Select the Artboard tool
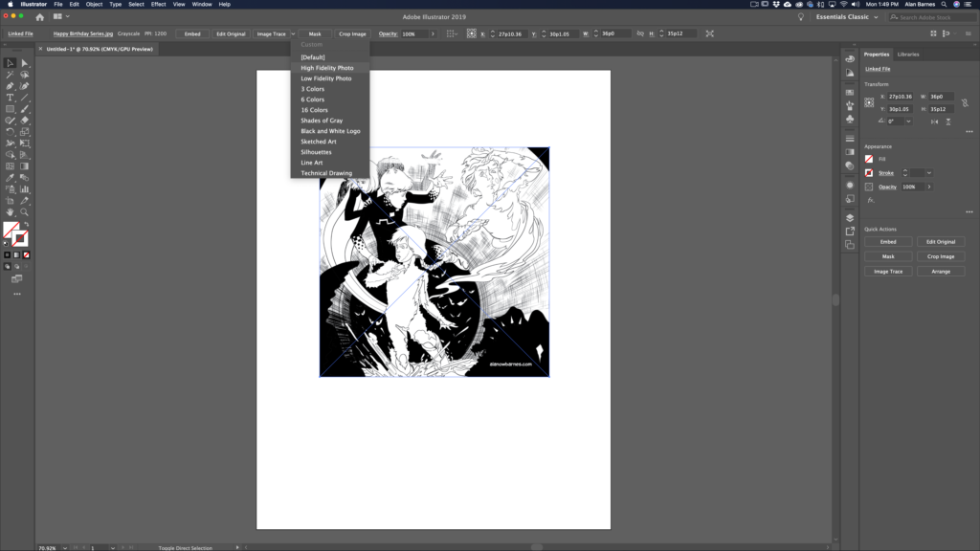This screenshot has height=551, width=980. pos(10,201)
